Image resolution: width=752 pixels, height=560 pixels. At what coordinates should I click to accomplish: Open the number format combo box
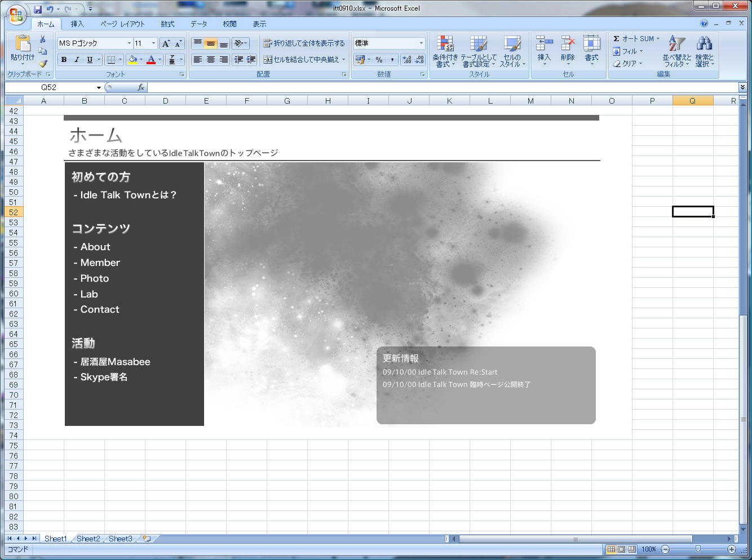(x=389, y=43)
